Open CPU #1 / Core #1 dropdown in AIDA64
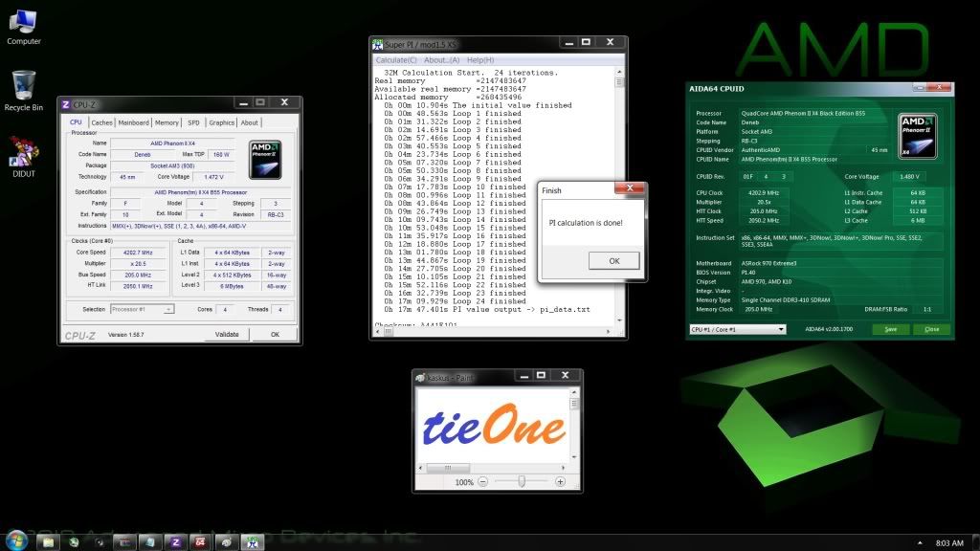The height and width of the screenshot is (551, 980). (738, 329)
